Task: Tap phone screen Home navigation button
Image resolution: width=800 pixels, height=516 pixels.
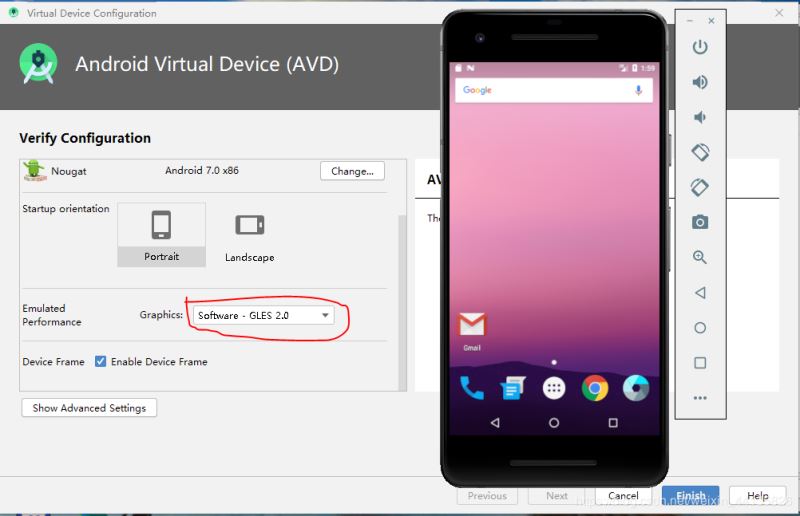Action: (x=554, y=423)
